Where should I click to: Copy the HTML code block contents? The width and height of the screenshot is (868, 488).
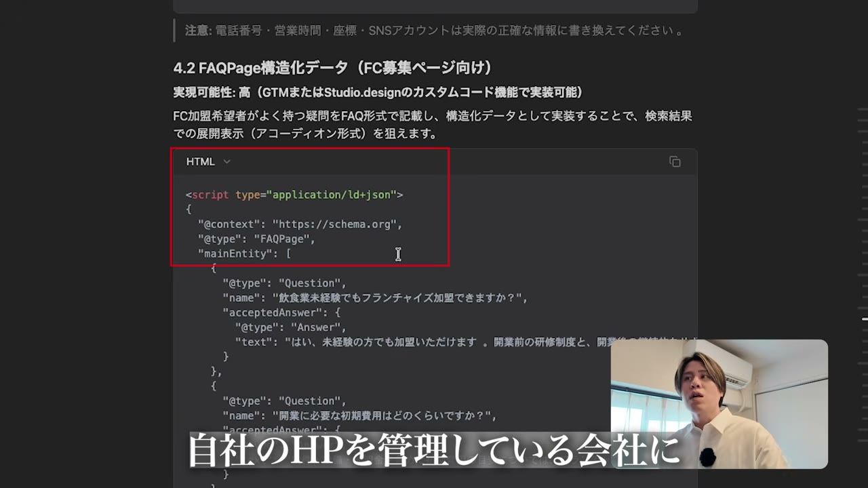click(675, 161)
